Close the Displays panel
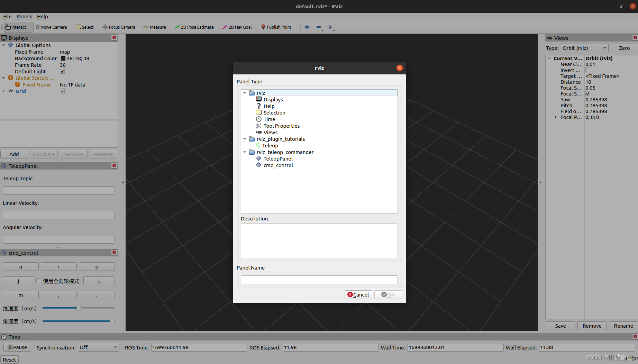This screenshot has width=638, height=364. click(114, 37)
